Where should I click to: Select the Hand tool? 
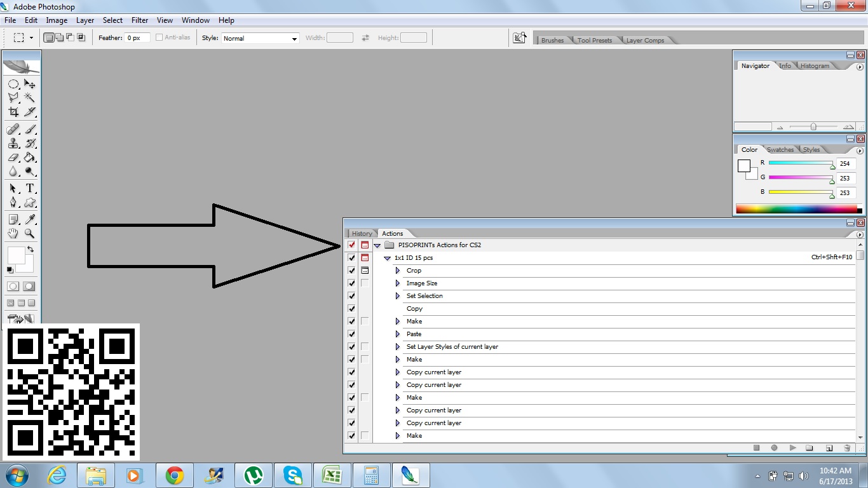click(13, 234)
